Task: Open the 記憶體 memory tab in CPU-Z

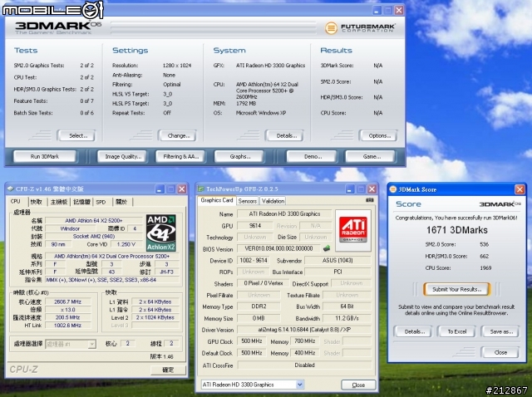Action: click(81, 202)
